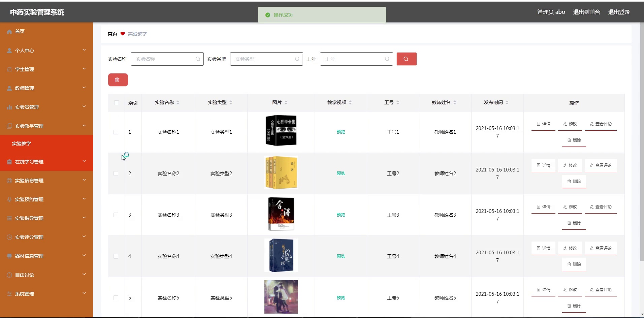This screenshot has height=318, width=644.
Task: Click the 器材信息管理 monitor icon
Action: (9, 256)
